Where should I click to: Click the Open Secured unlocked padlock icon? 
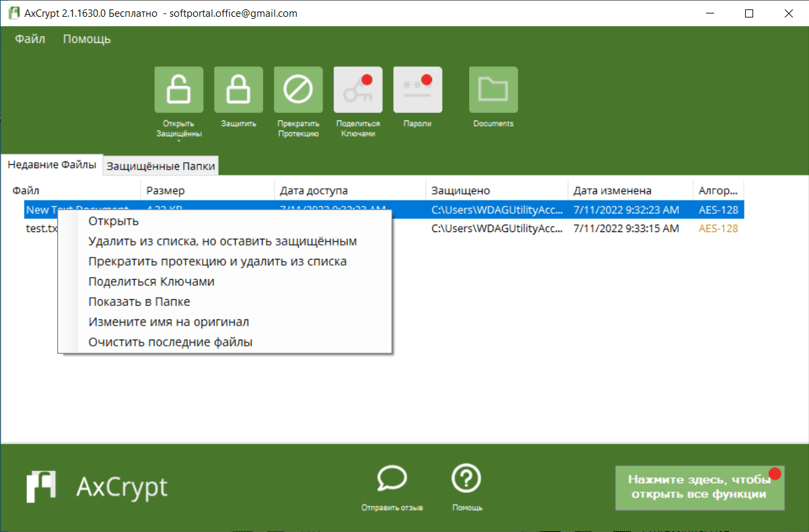[179, 89]
